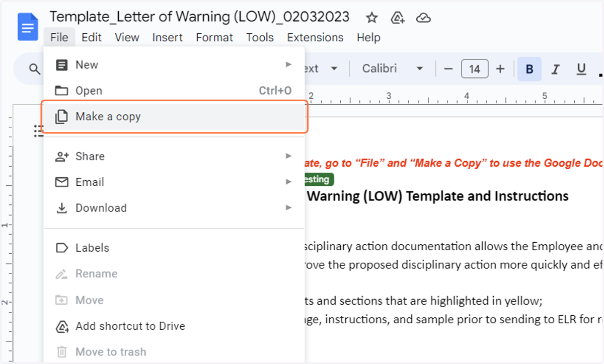
Task: Click the Download arrow icon
Action: coord(61,208)
